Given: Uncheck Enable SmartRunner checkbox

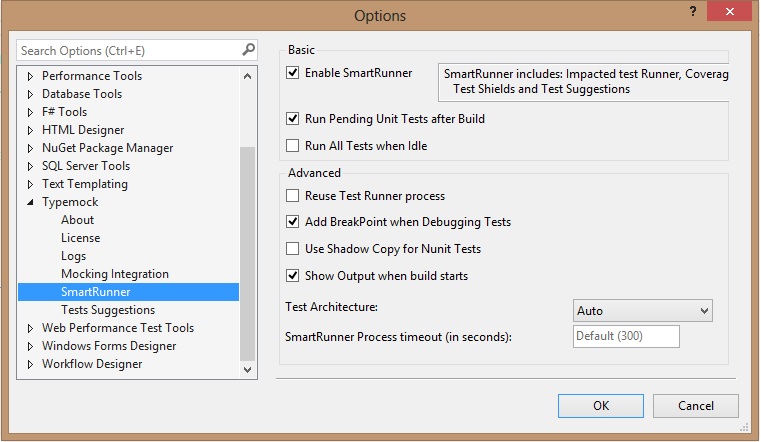Looking at the screenshot, I should coord(293,73).
